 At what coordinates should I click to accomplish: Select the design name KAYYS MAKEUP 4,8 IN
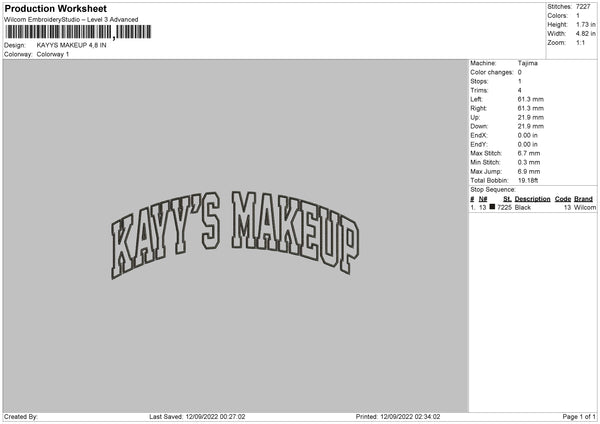pos(72,45)
